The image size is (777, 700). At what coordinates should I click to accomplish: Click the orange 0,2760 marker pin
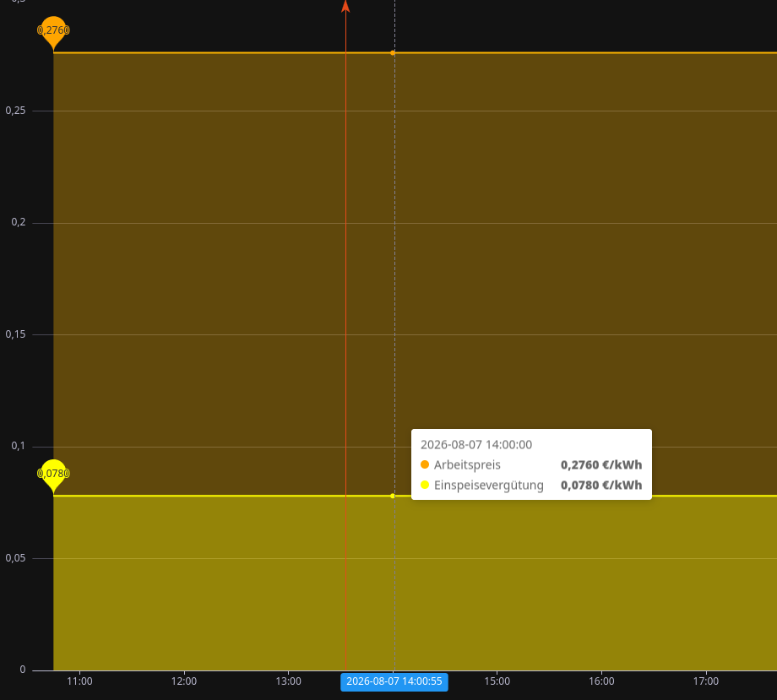tap(53, 33)
